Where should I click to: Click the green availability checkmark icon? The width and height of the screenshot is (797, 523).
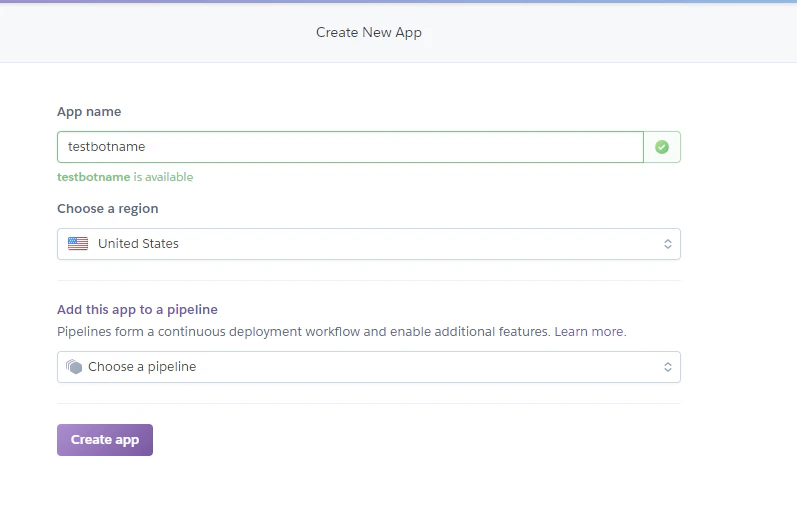662,147
